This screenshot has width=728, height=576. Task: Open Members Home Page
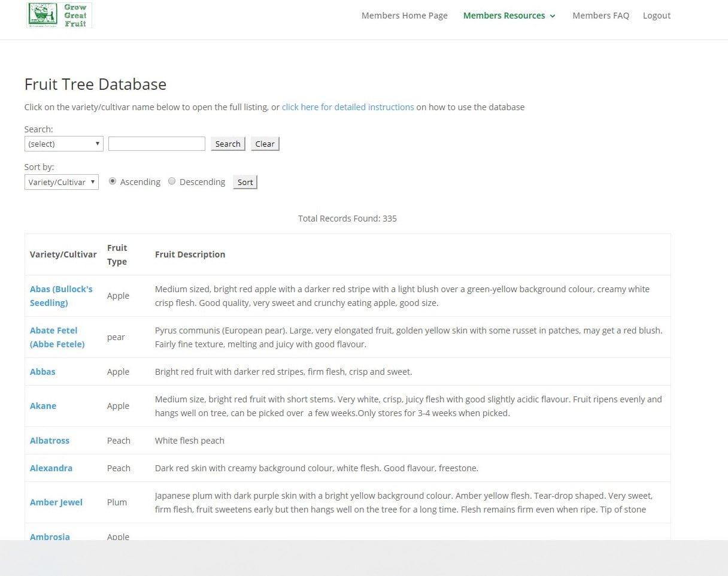[x=405, y=16]
